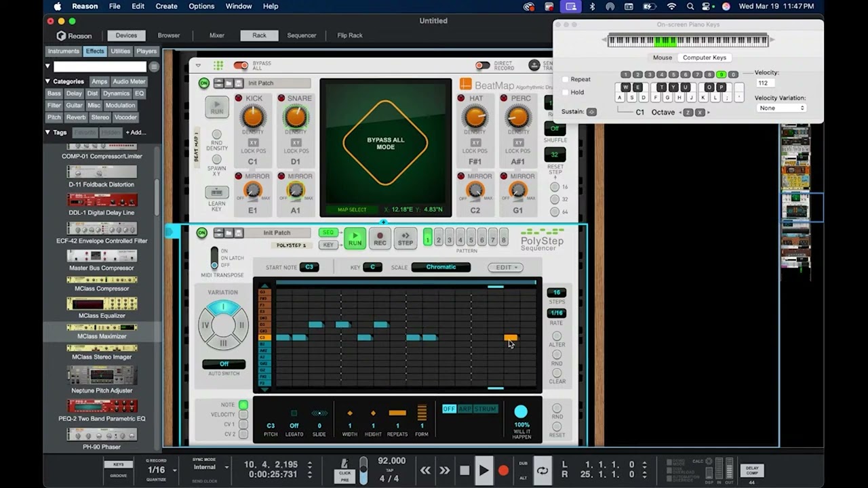
Task: Click BeatMap Spawn XY round button
Action: point(217,159)
